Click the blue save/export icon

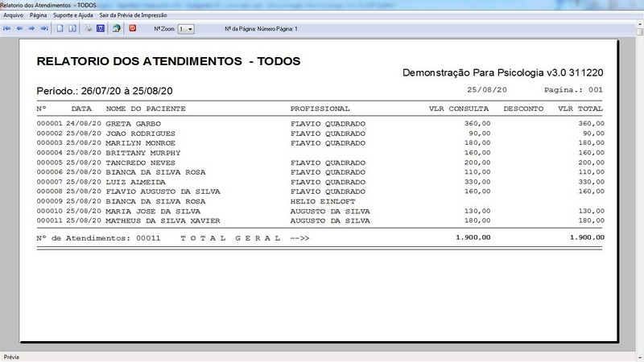(101, 29)
